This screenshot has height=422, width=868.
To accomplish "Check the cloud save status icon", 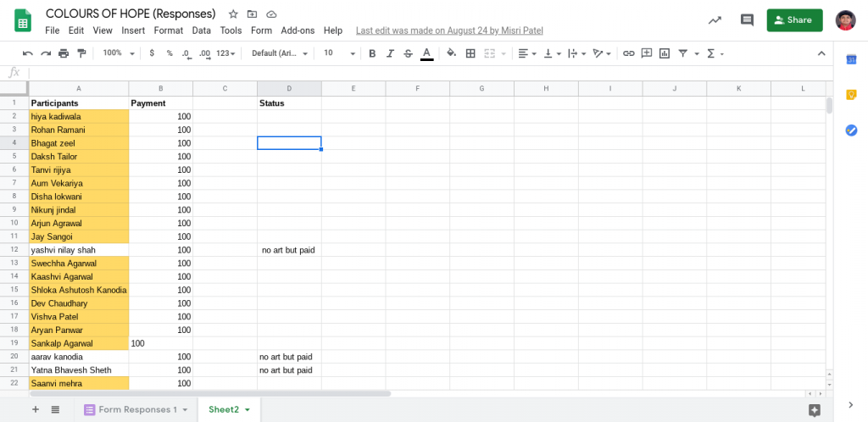I will tap(271, 14).
